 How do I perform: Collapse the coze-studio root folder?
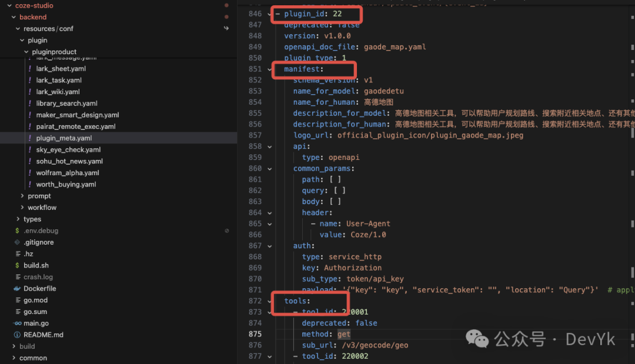(9, 6)
